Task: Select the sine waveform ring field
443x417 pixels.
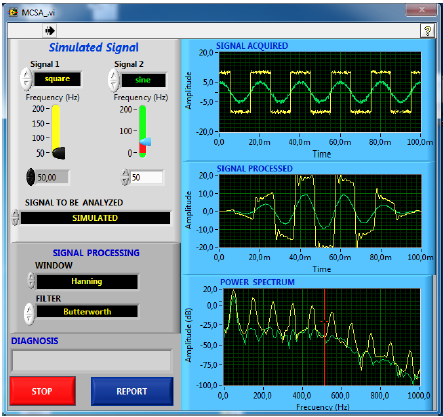Action: point(143,80)
